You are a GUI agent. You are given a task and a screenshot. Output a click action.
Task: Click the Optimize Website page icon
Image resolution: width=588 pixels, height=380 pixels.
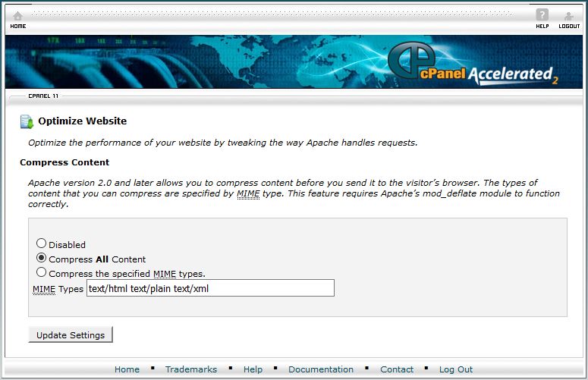click(27, 121)
